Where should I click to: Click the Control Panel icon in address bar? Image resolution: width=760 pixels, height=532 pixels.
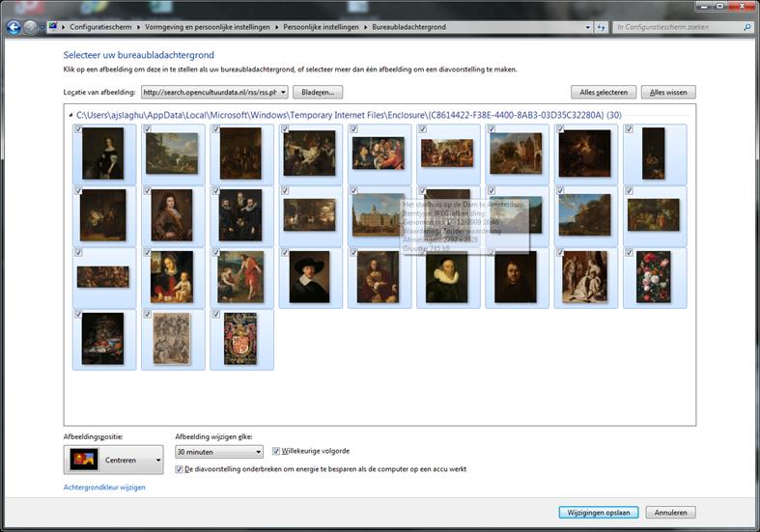(53, 27)
